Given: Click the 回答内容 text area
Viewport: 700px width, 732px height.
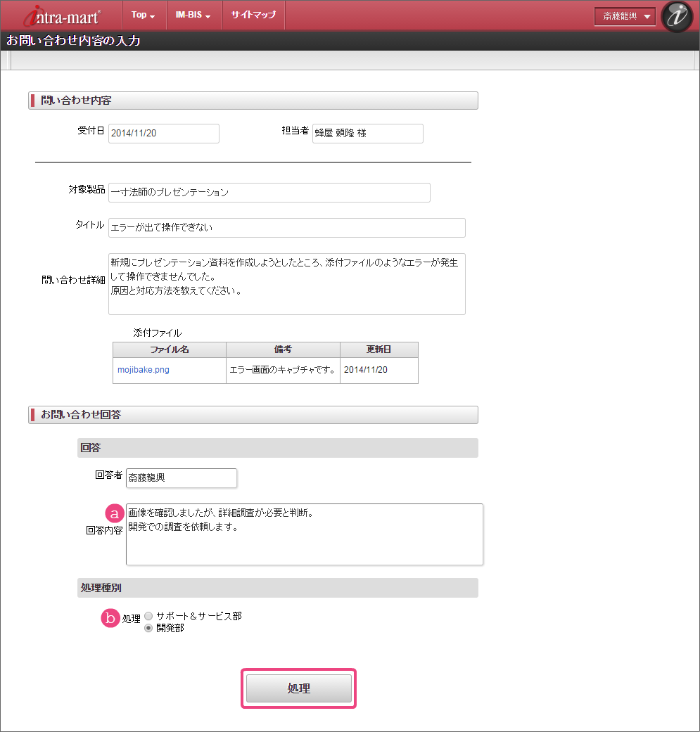Looking at the screenshot, I should coord(305,534).
